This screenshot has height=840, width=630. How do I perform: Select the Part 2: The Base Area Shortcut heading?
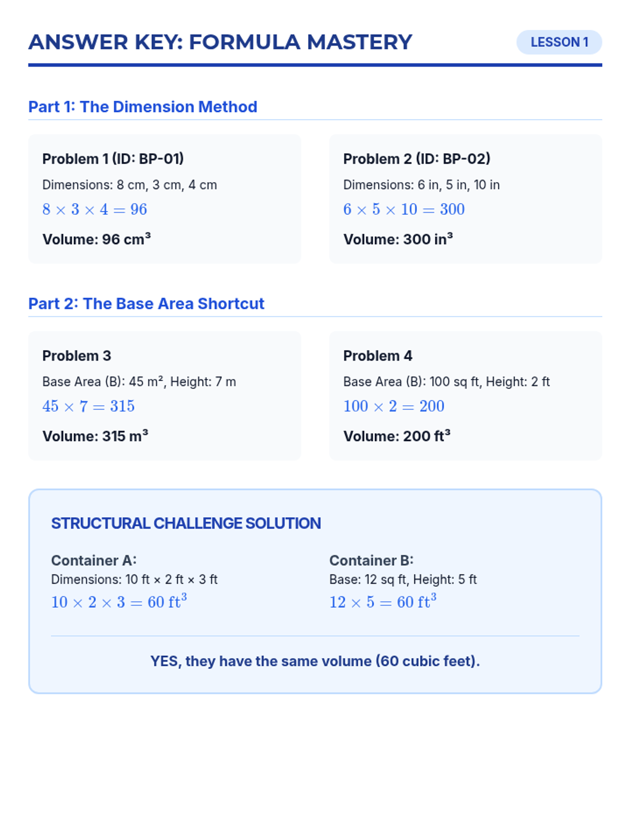[146, 303]
